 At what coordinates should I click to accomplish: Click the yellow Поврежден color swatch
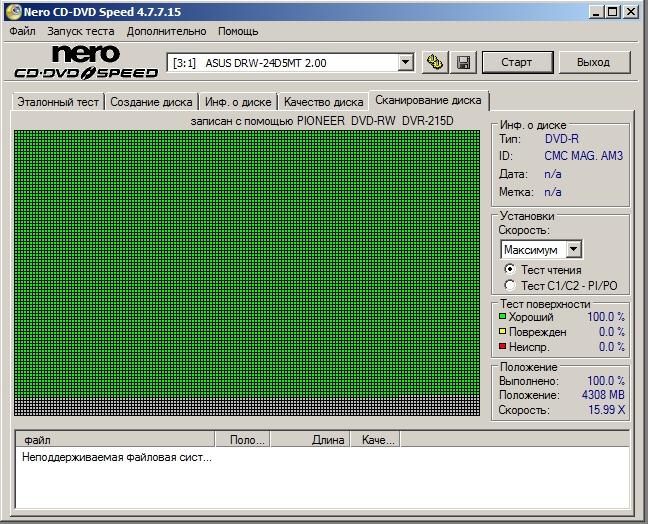click(x=503, y=331)
